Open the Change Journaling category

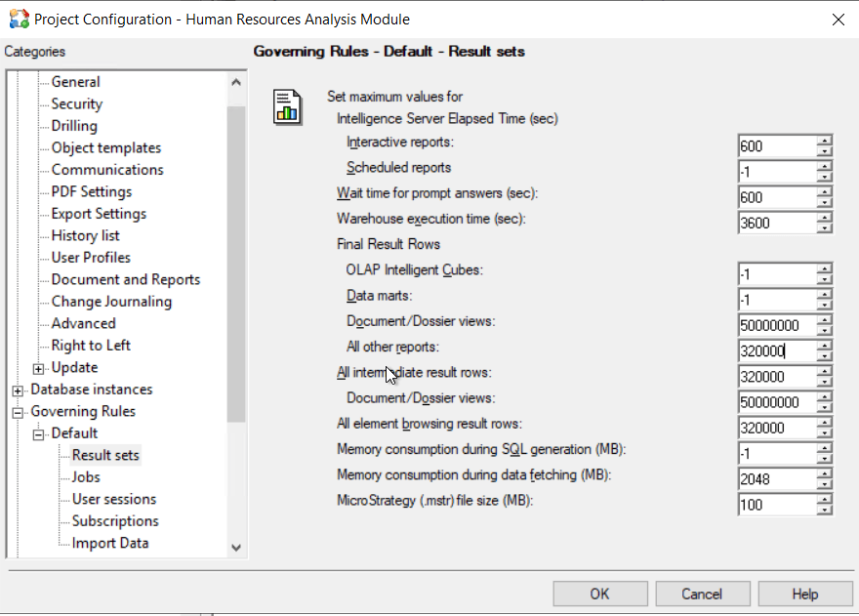pyautogui.click(x=111, y=302)
